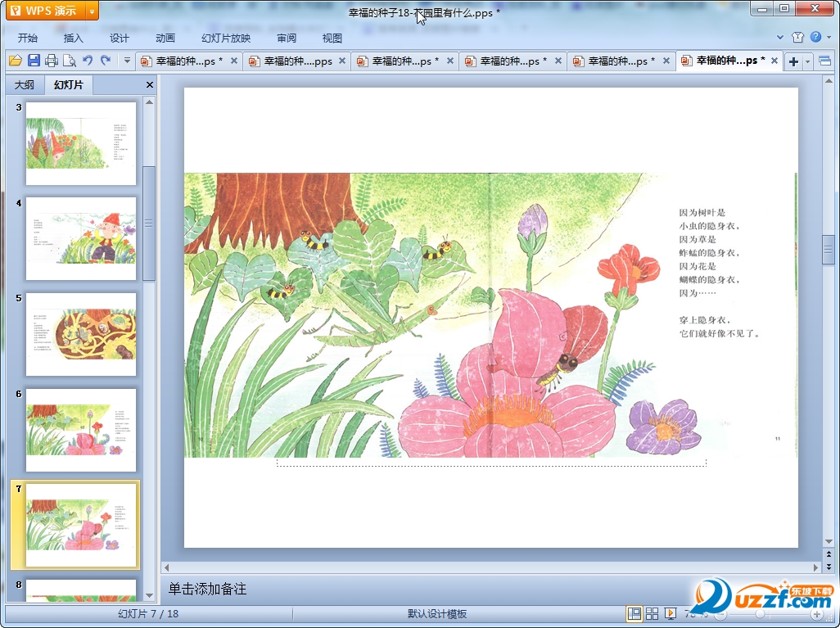Click the horizontal scroll left arrow
Viewport: 840px width, 628px height.
pyautogui.click(x=166, y=567)
